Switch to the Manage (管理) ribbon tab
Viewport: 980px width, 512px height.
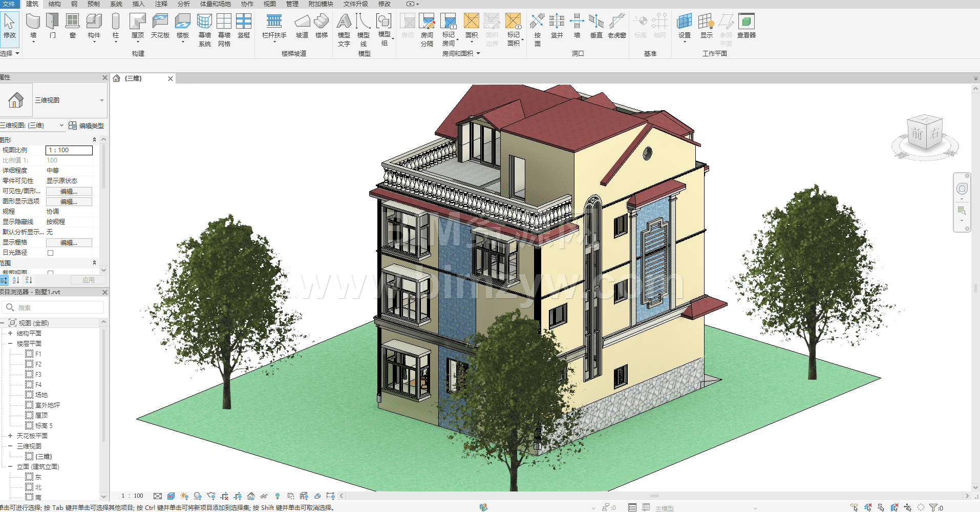click(x=292, y=4)
